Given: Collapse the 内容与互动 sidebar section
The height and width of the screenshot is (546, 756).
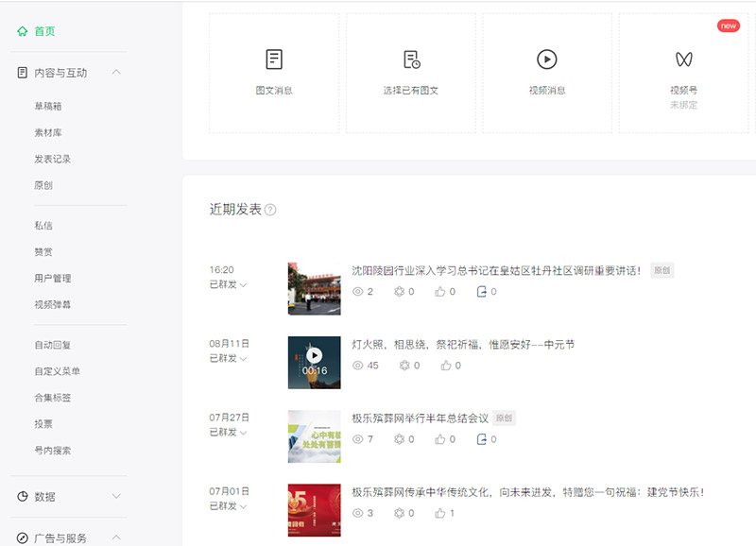Looking at the screenshot, I should tap(117, 71).
